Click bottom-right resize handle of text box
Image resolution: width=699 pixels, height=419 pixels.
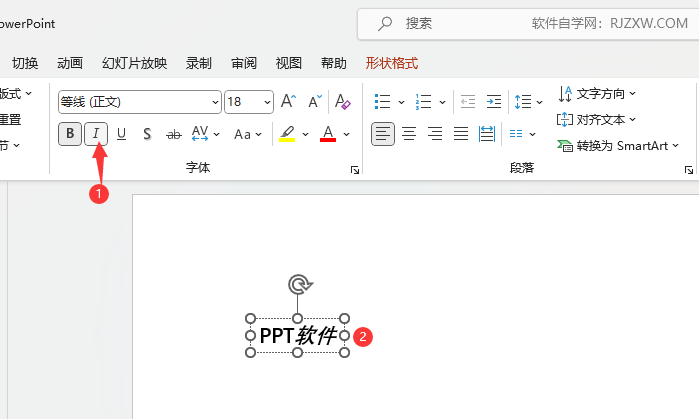(344, 353)
